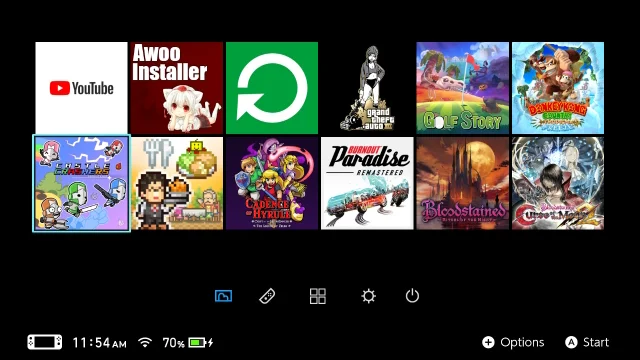640x360 pixels.
Task: Select Donkey Kong Country tile
Action: (x=558, y=88)
